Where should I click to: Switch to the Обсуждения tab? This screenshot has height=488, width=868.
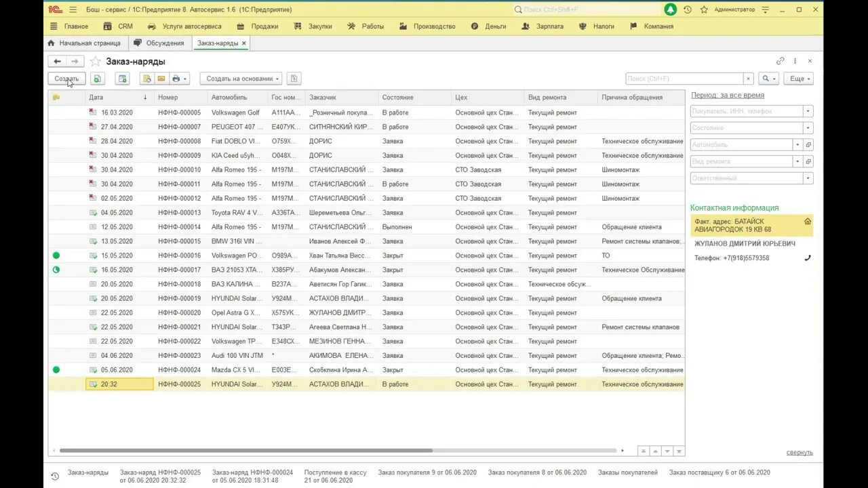click(159, 43)
